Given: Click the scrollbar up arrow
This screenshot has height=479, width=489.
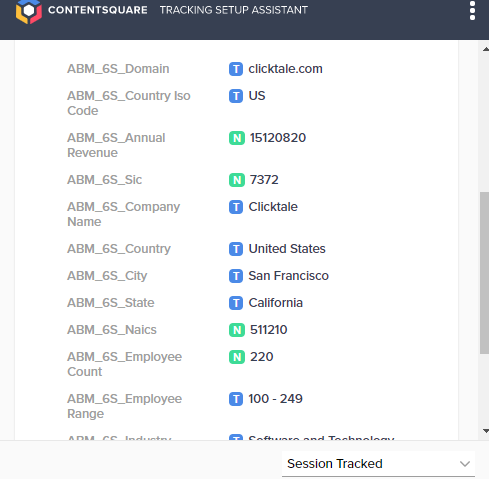Looking at the screenshot, I should [486, 49].
